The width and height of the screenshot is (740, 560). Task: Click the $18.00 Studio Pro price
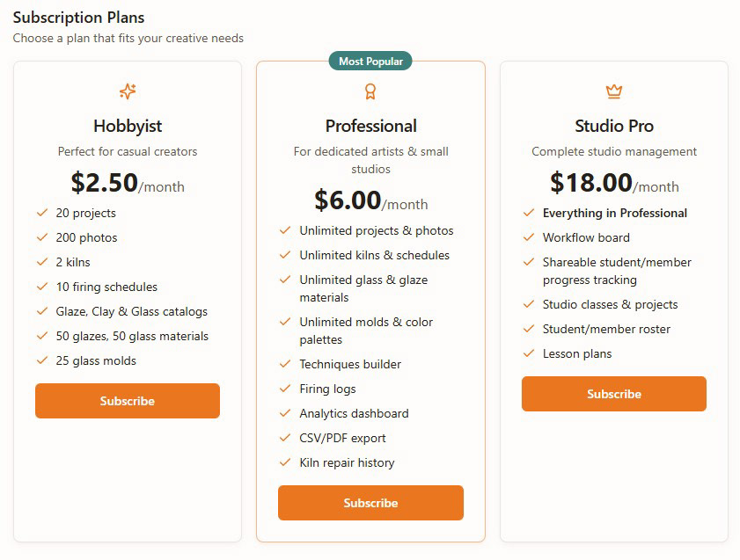pyautogui.click(x=591, y=183)
